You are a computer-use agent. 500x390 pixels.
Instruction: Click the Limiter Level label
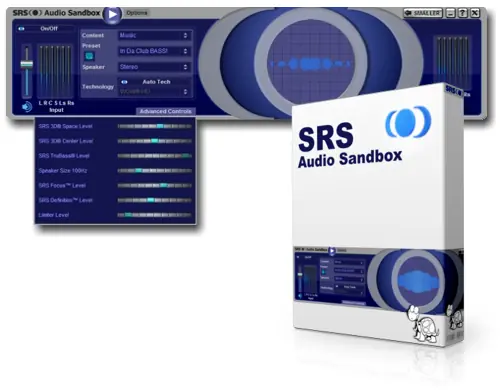(54, 215)
